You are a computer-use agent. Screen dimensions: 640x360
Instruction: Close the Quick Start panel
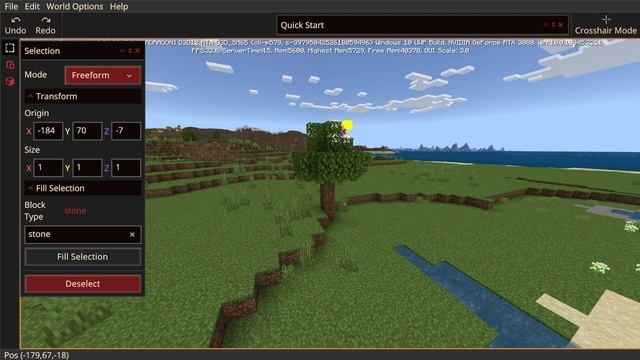pyautogui.click(x=561, y=25)
